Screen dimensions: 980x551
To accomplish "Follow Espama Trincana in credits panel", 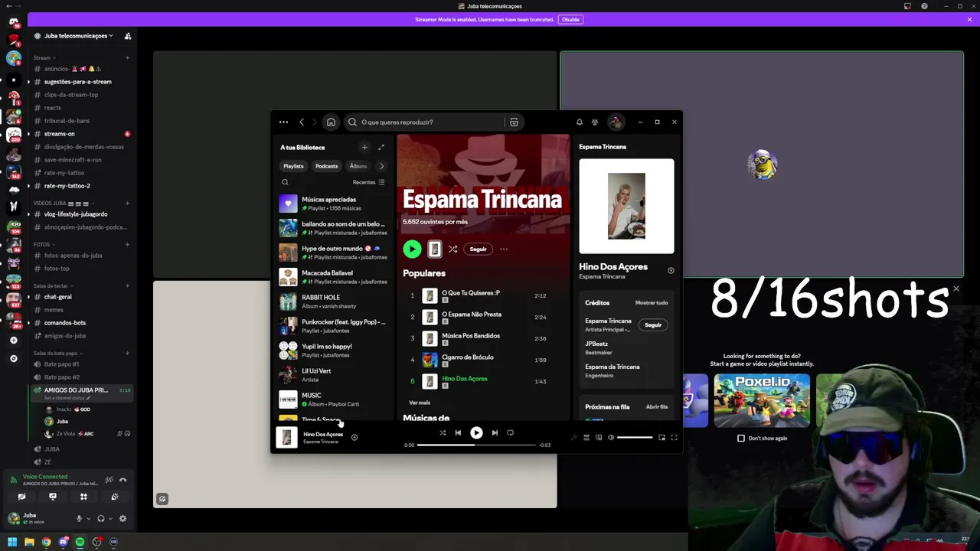I will (652, 325).
